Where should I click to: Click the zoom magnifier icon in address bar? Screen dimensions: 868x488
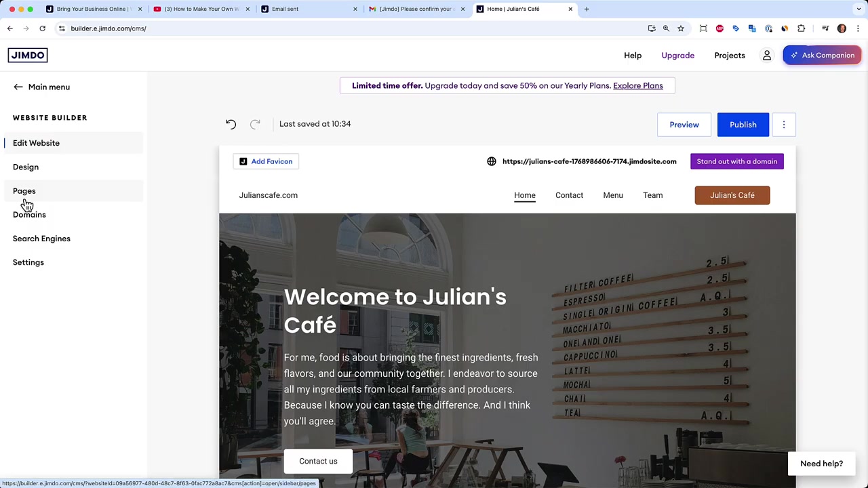click(x=666, y=28)
